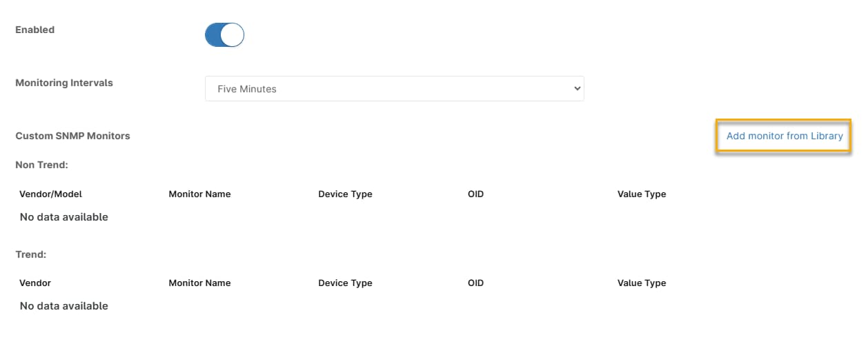This screenshot has width=868, height=344.
Task: Open the Monitoring Intervals dropdown
Action: (394, 89)
